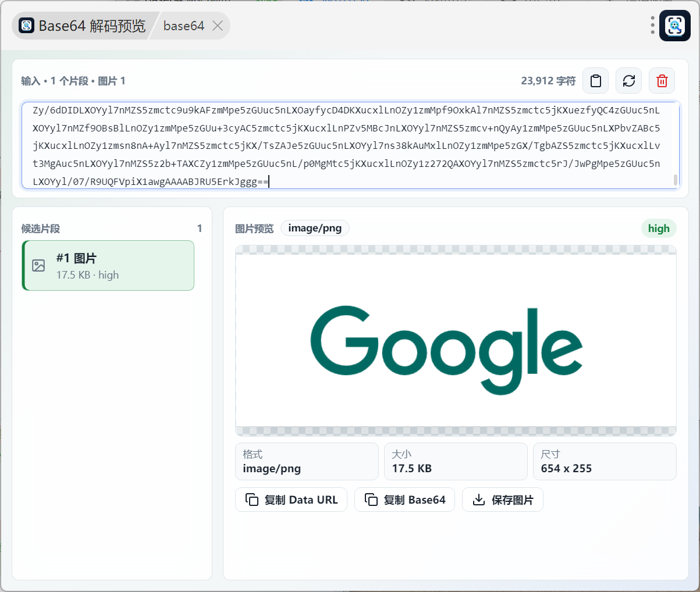The width and height of the screenshot is (700, 592).
Task: Click the paste clipboard icon
Action: (x=596, y=81)
